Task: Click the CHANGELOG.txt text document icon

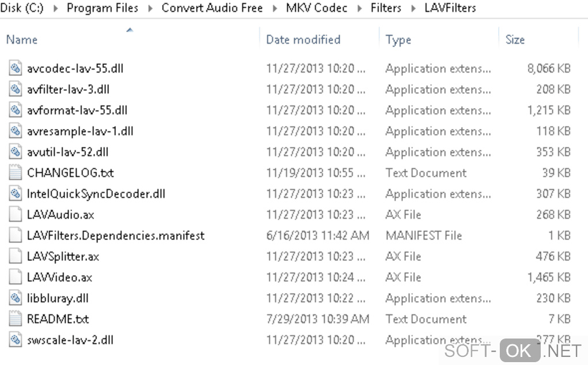Action: [x=15, y=173]
